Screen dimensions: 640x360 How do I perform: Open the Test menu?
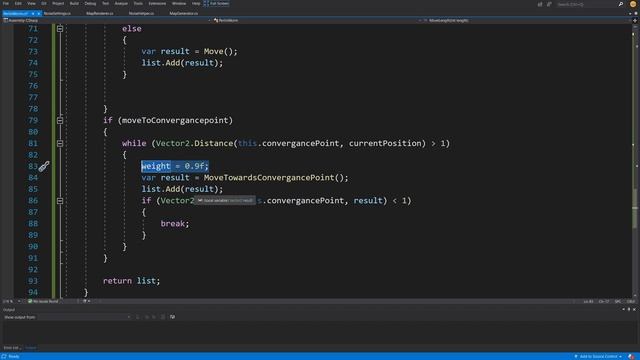pos(105,4)
